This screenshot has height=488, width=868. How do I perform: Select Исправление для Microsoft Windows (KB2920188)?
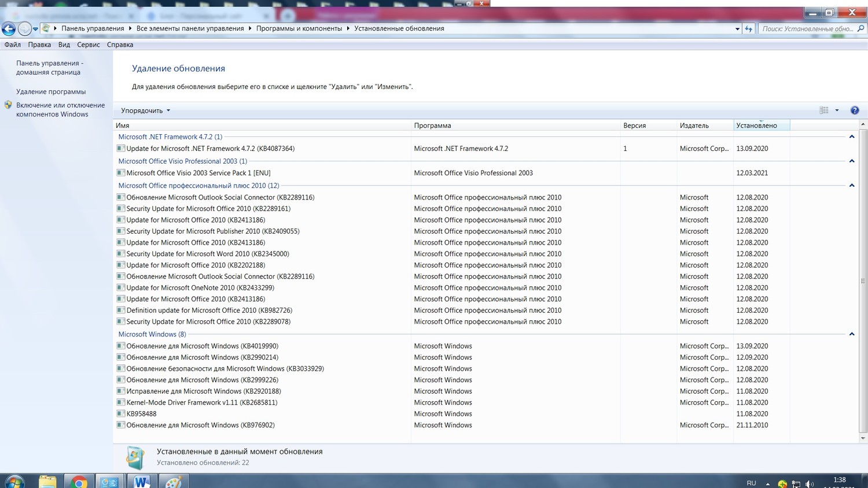click(x=204, y=391)
